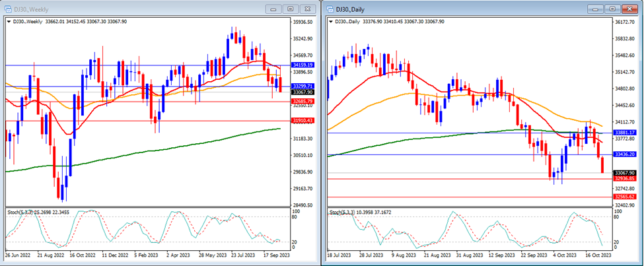This screenshot has height=266, width=644.
Task: Click red price tag 32685.79 in Weekly chart
Action: pyautogui.click(x=303, y=101)
